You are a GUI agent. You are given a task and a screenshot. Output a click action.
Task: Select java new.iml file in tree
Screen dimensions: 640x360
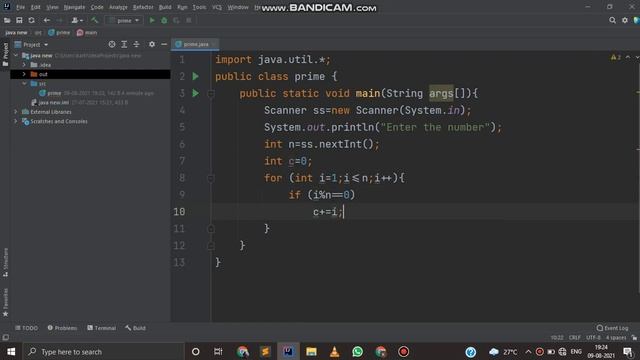click(53, 102)
